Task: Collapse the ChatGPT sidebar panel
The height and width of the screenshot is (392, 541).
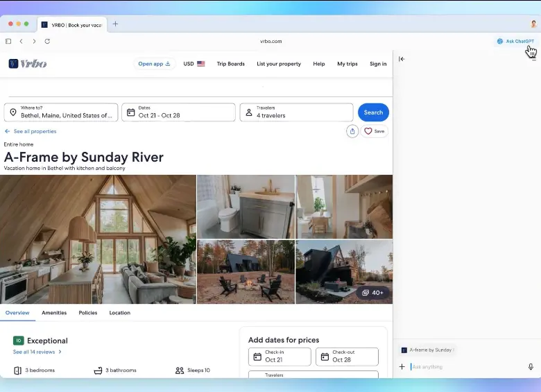Action: coord(402,59)
